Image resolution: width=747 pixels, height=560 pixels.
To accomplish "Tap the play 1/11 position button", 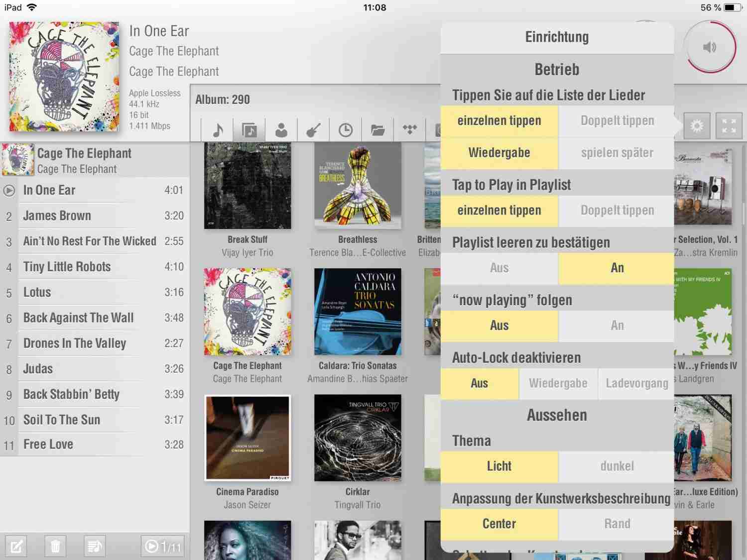I will [x=163, y=547].
